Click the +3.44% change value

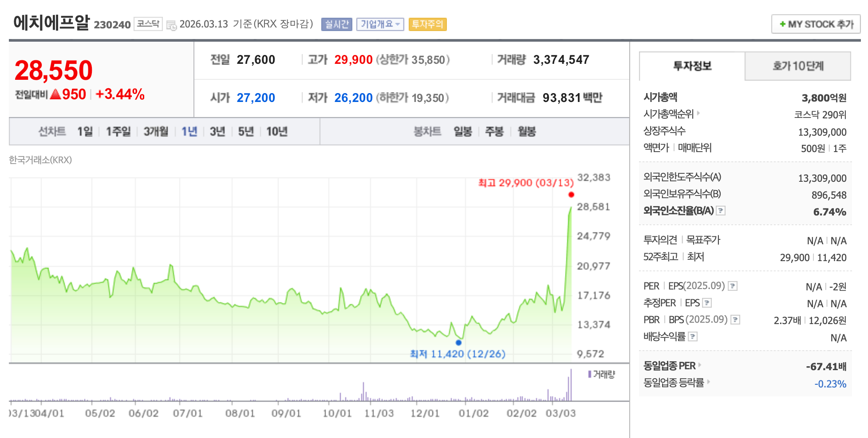pos(120,94)
